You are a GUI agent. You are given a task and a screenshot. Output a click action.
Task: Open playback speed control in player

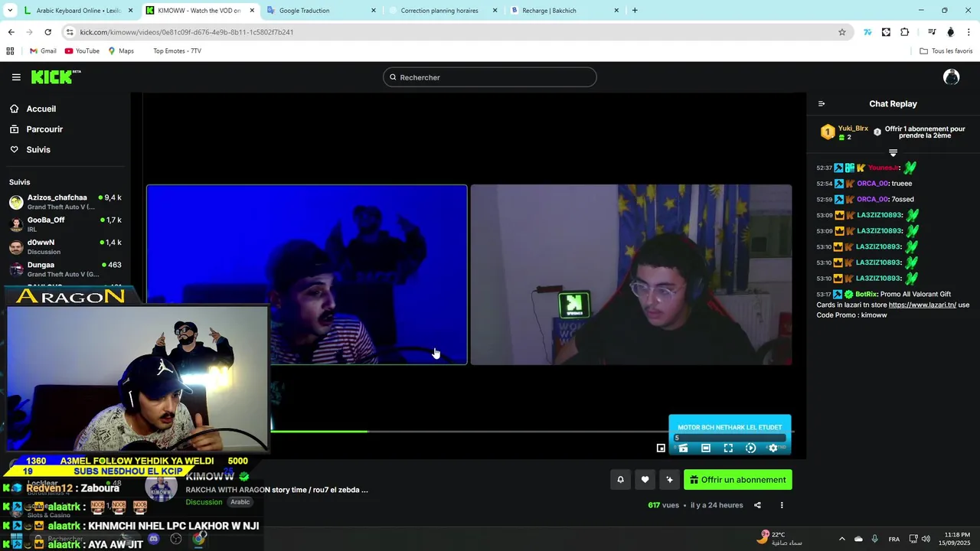[750, 448]
